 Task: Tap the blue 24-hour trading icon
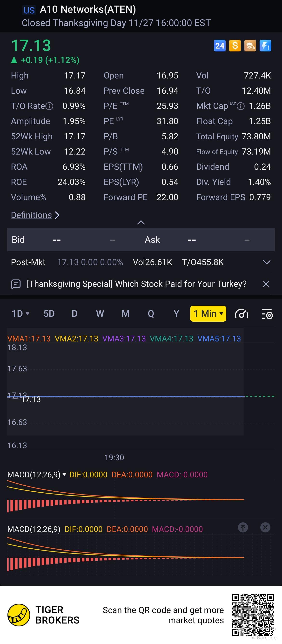coord(220,46)
